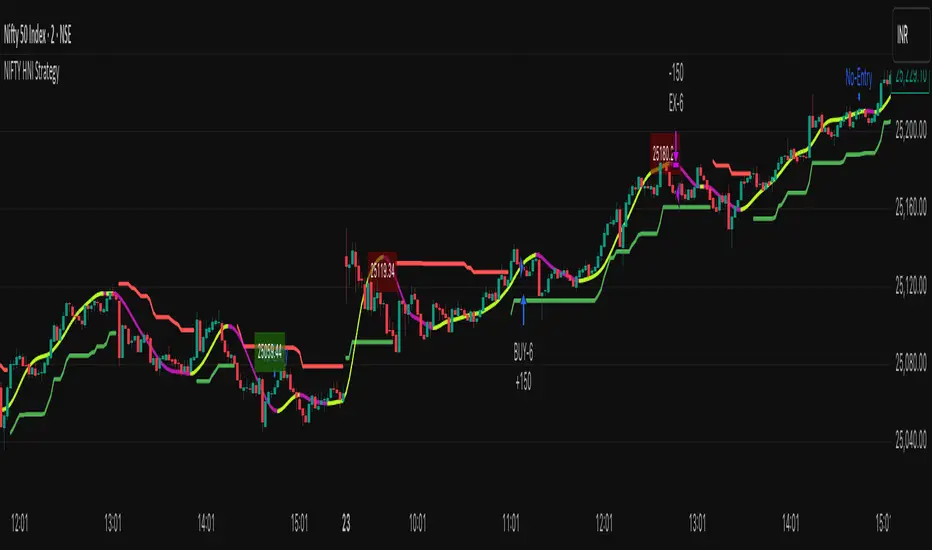This screenshot has height=550, width=932.
Task: Click the 25,040.00 price axis label
Action: [911, 440]
